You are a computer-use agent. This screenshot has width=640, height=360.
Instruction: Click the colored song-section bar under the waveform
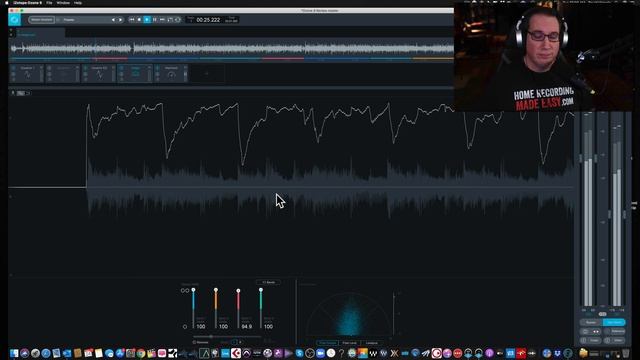pos(231,59)
